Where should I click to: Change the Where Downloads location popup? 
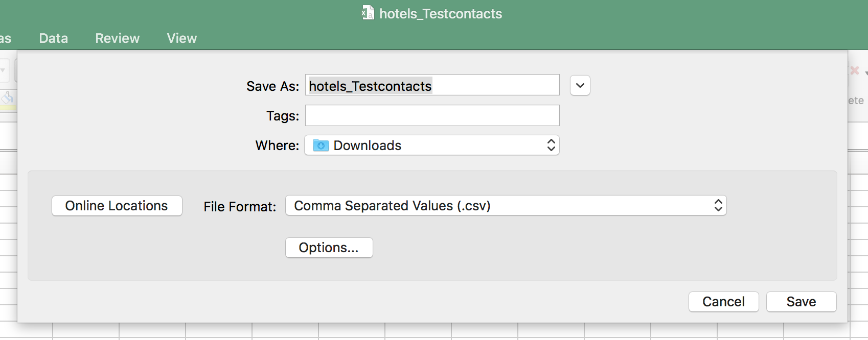(x=432, y=145)
